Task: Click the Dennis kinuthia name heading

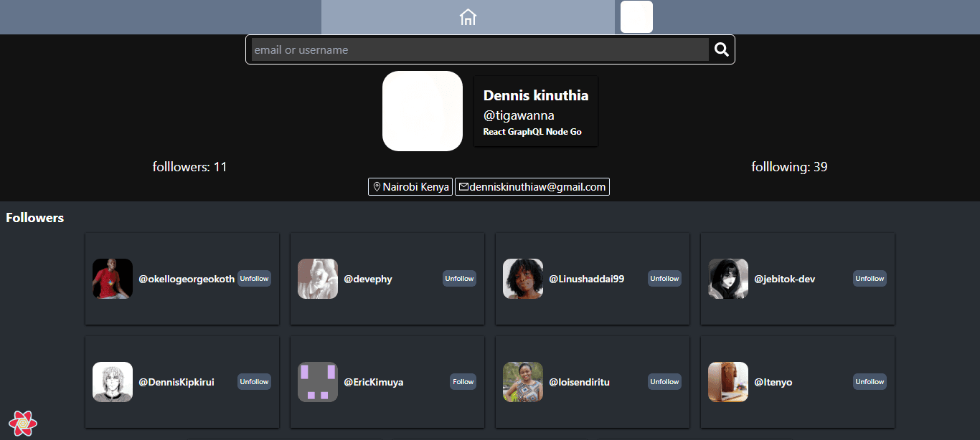Action: [536, 95]
